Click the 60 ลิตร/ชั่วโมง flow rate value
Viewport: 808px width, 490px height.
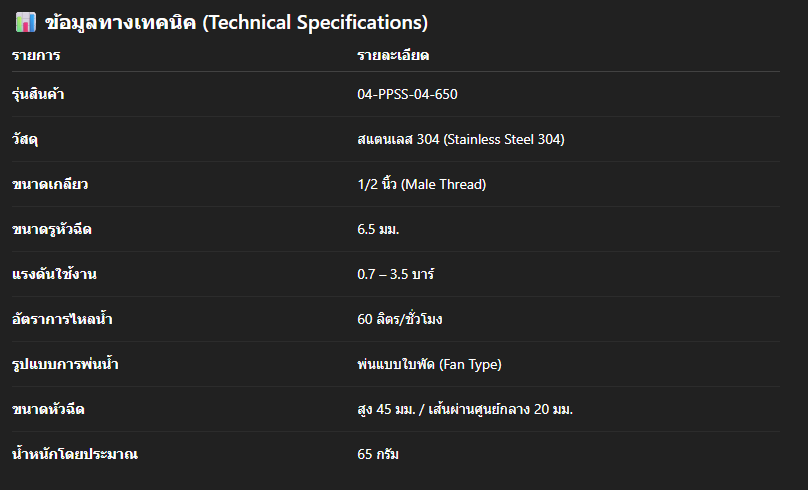click(x=400, y=319)
